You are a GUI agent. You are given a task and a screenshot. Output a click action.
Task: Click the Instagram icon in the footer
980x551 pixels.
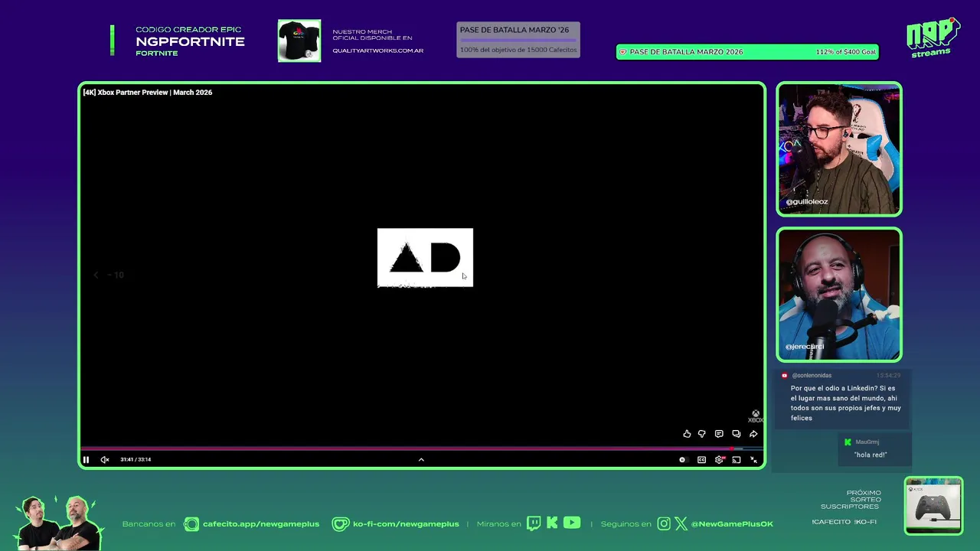(664, 524)
